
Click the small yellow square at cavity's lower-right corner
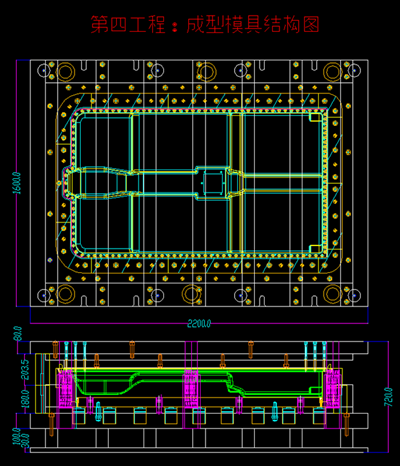click(315, 249)
